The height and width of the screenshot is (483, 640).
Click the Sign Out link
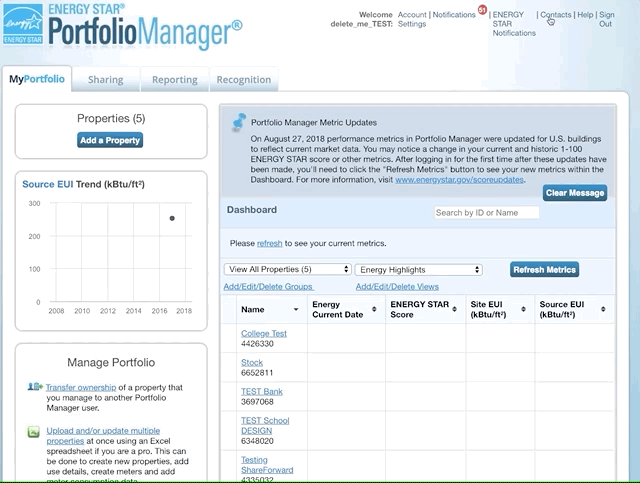[606, 19]
